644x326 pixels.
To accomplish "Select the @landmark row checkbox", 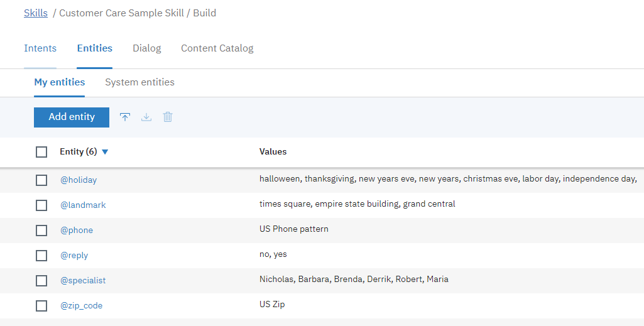I will (41, 205).
